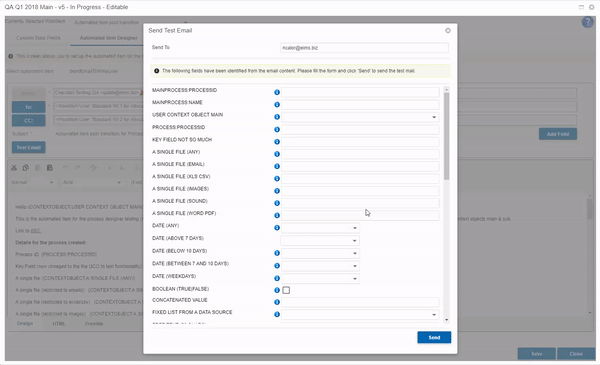Click the form's vertical scrollbar thumb

point(447,136)
